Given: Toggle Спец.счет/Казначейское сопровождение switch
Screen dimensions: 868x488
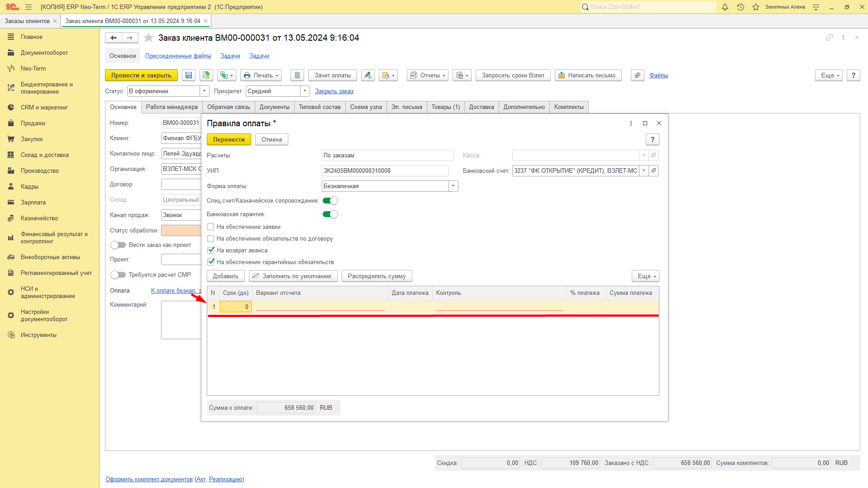Looking at the screenshot, I should click(x=330, y=201).
